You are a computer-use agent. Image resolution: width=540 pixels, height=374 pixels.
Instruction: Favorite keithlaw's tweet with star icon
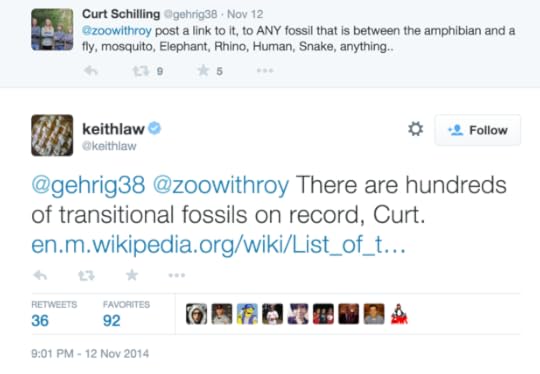coord(132,275)
